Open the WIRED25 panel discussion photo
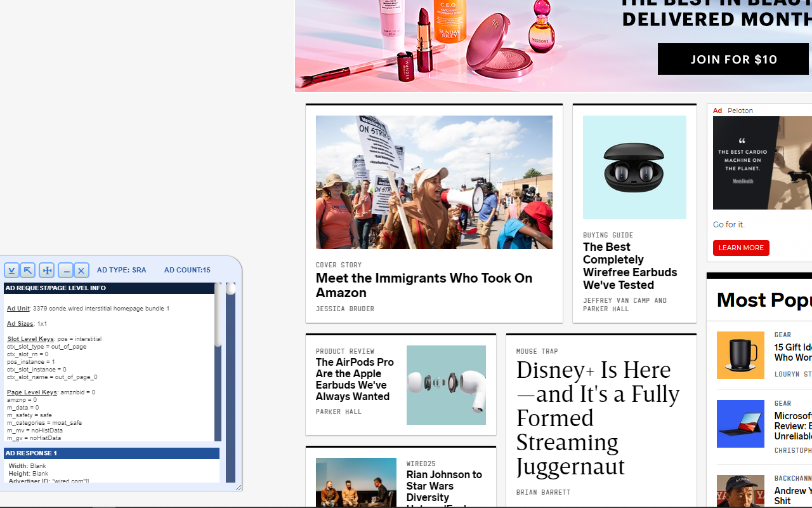This screenshot has height=508, width=812. tap(356, 482)
